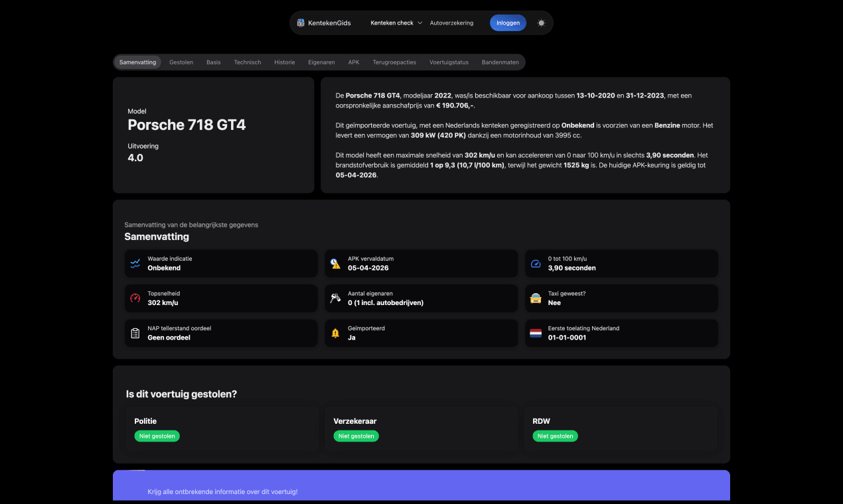Click the Dutch flag icon
Viewport: 843px width, 504px height.
click(536, 333)
